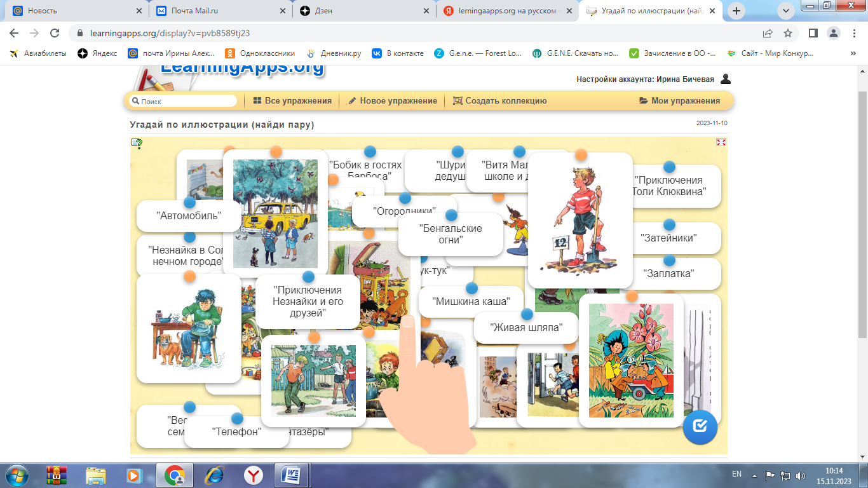
Task: Open Все упражнения menu item
Action: [x=292, y=100]
